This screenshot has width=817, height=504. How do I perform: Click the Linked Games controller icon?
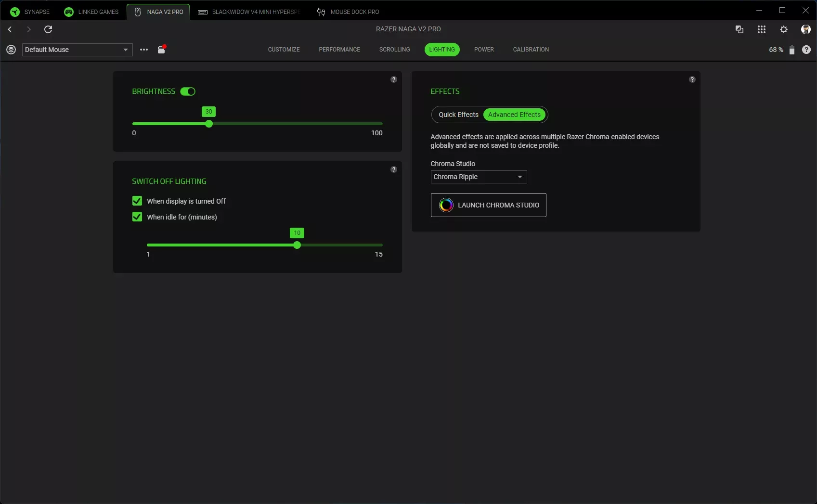click(x=69, y=12)
